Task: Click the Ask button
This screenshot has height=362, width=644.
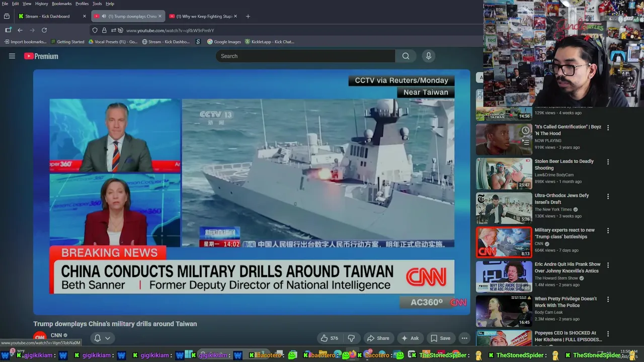Action: coord(410,338)
